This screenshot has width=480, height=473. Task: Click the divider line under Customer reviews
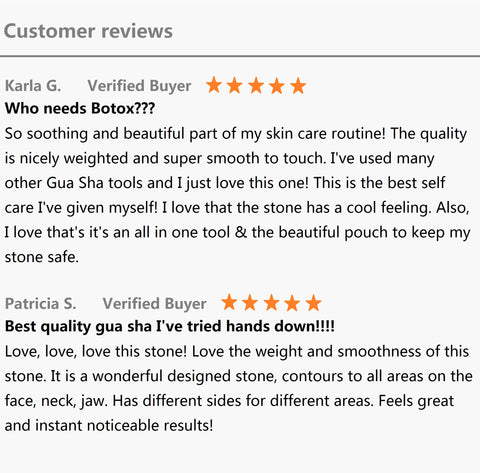(240, 56)
